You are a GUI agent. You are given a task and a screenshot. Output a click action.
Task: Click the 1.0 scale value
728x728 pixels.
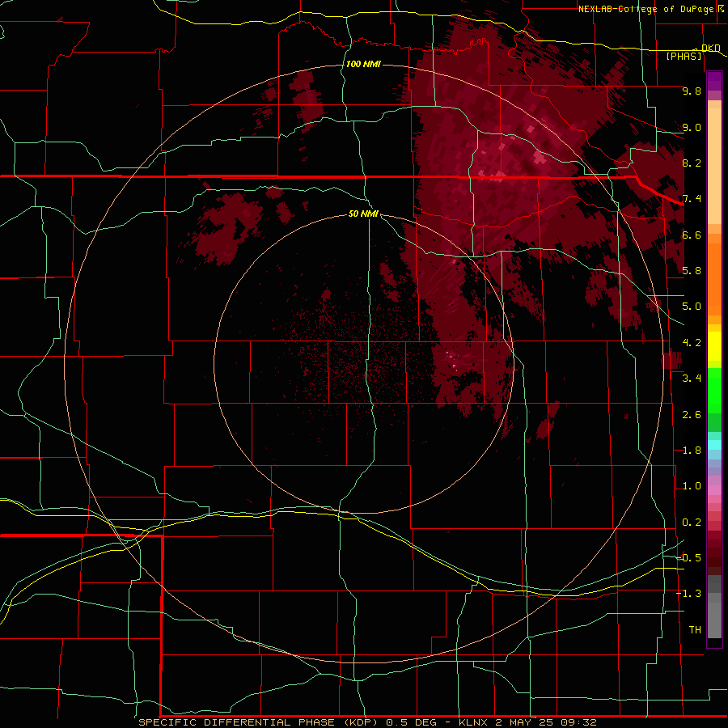pyautogui.click(x=692, y=486)
